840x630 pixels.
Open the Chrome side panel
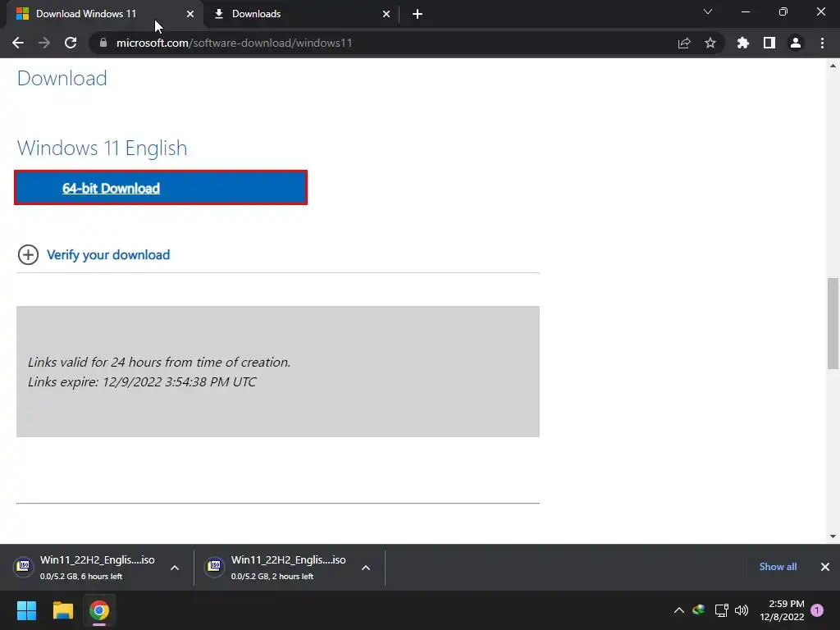click(x=769, y=43)
